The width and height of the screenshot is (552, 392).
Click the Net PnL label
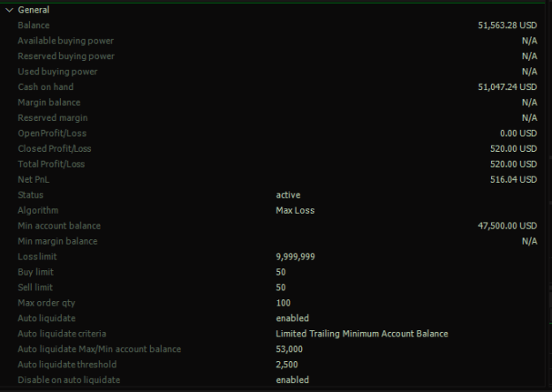(34, 179)
